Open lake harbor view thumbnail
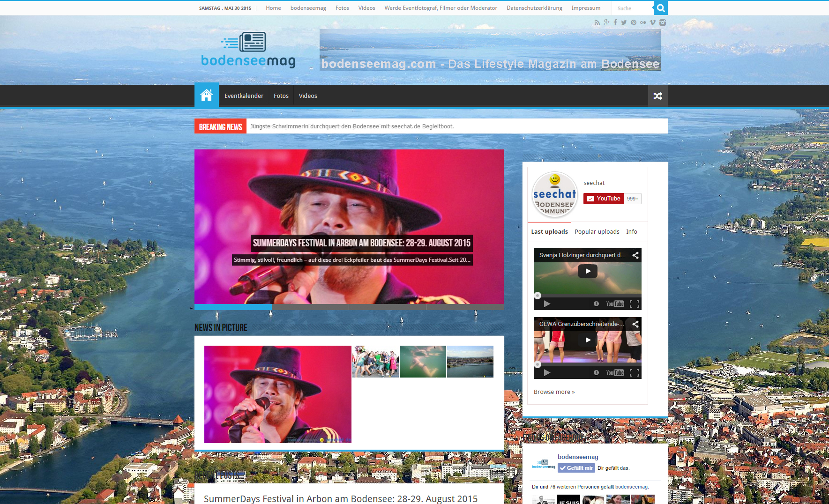Screen dimensions: 829x504 (x=470, y=362)
